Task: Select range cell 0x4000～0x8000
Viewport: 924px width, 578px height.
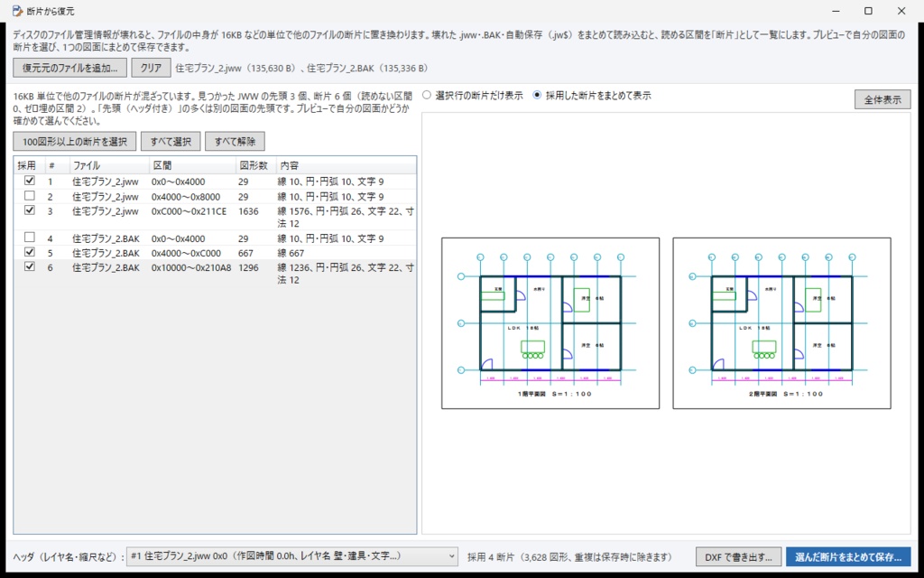Action: coord(186,196)
